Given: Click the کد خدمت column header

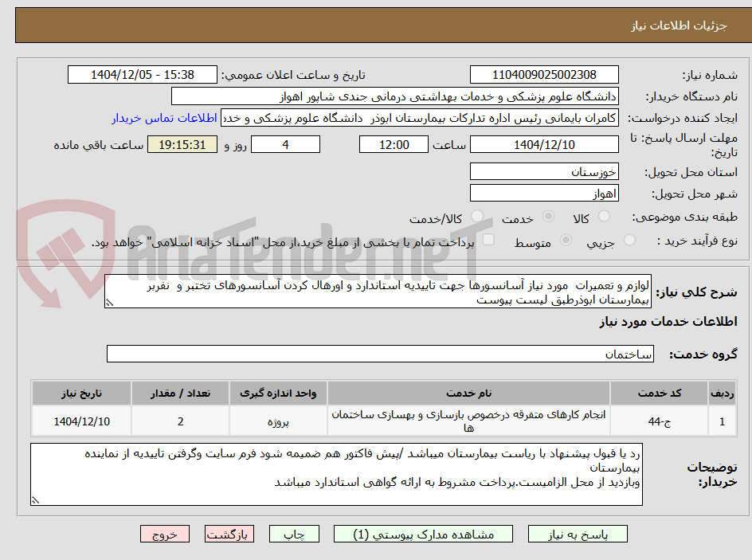Looking at the screenshot, I should pyautogui.click(x=660, y=394).
